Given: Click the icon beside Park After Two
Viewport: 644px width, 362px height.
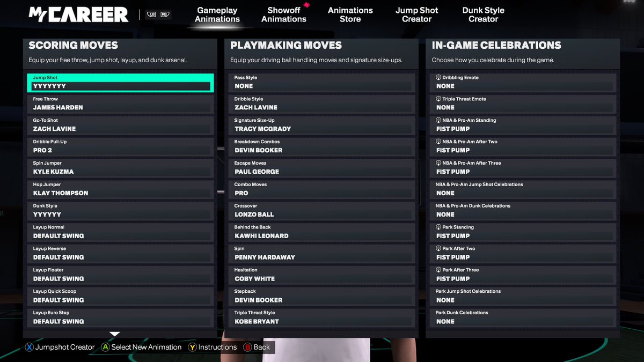Looking at the screenshot, I should [x=438, y=249].
